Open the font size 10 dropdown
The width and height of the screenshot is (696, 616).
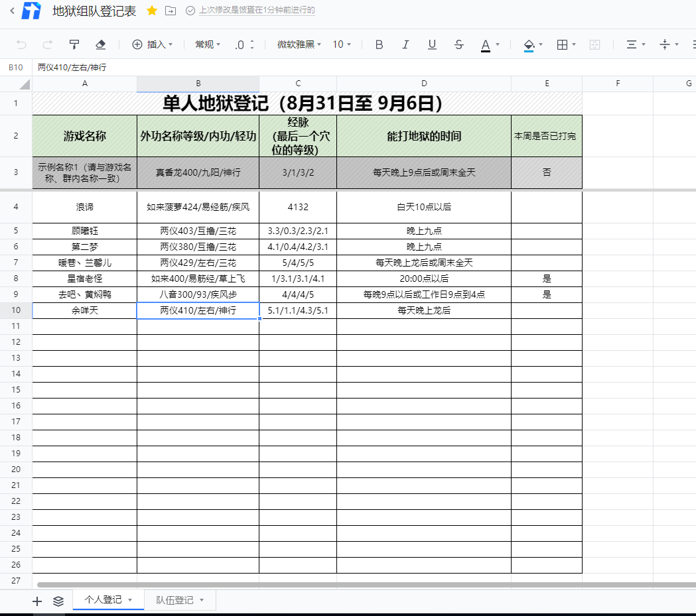[x=342, y=44]
